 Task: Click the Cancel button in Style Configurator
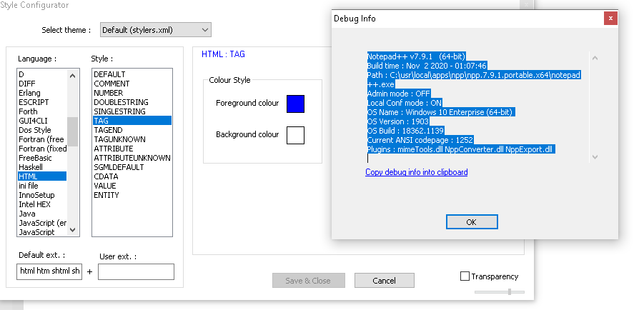click(x=384, y=281)
